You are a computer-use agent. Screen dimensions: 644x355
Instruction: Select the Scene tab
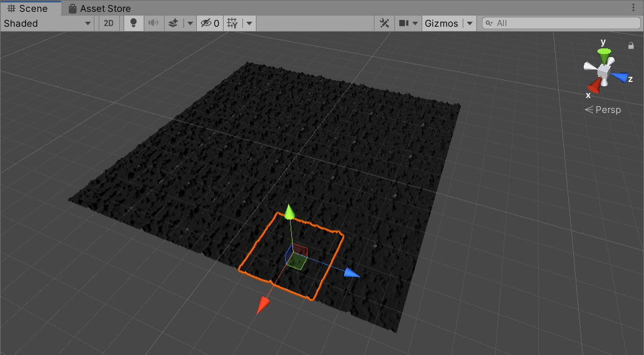tap(28, 9)
